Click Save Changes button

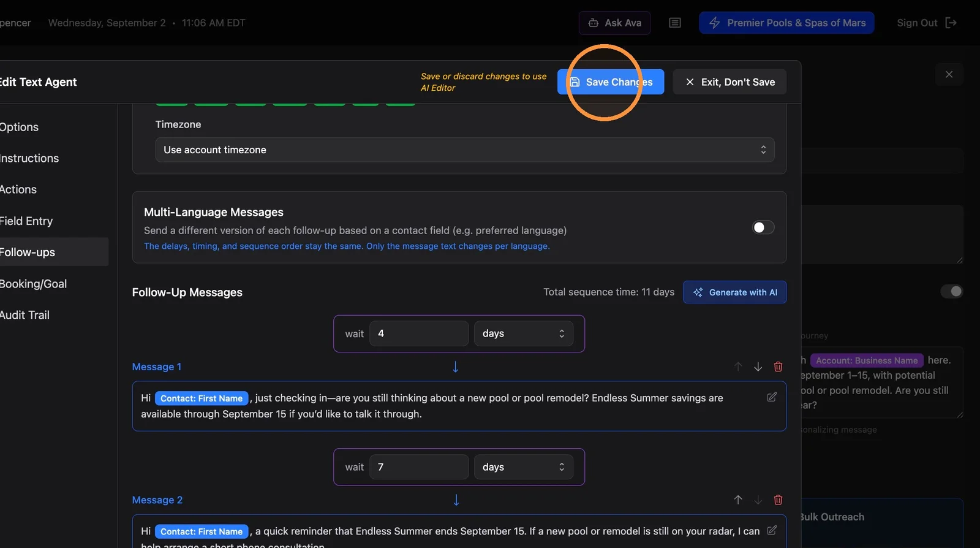[611, 82]
